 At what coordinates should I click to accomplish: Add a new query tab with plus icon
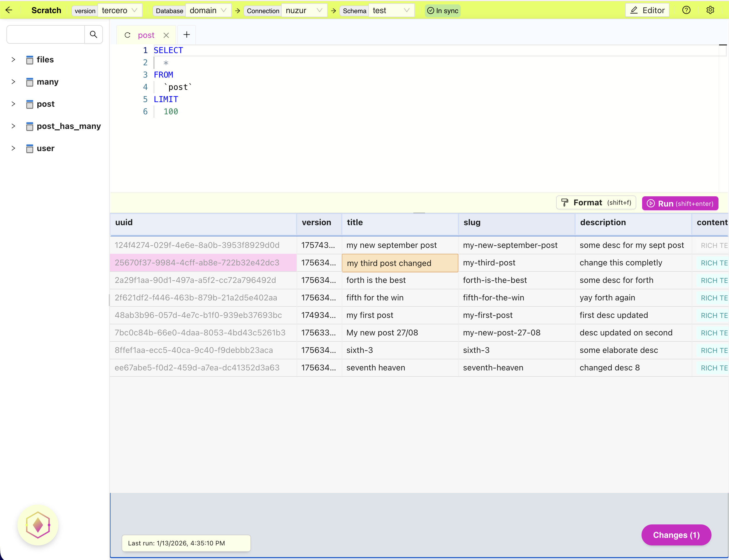pyautogui.click(x=187, y=35)
